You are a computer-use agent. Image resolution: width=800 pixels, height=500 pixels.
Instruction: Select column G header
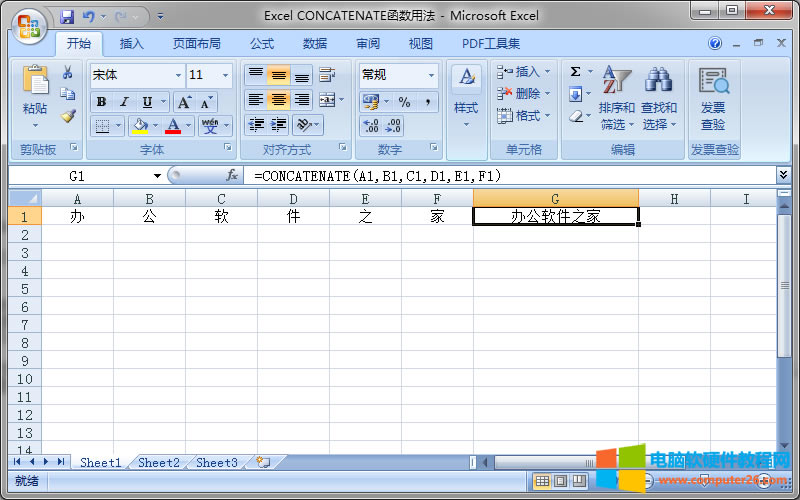click(x=556, y=198)
